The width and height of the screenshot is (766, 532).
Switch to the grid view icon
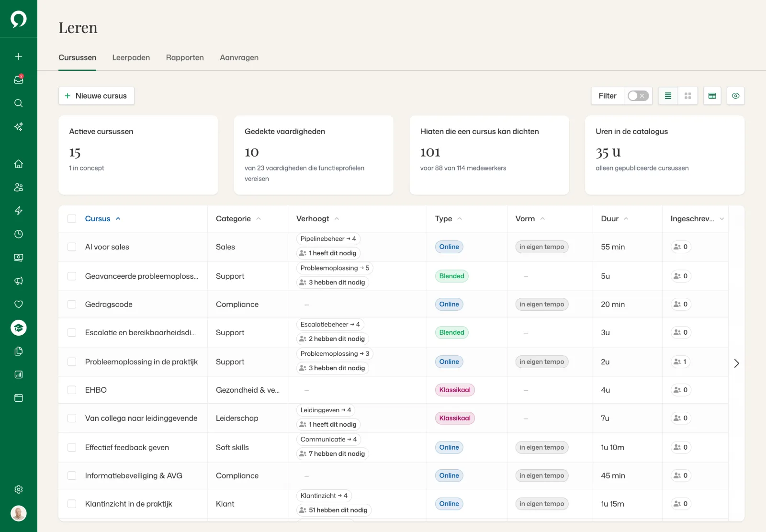687,96
